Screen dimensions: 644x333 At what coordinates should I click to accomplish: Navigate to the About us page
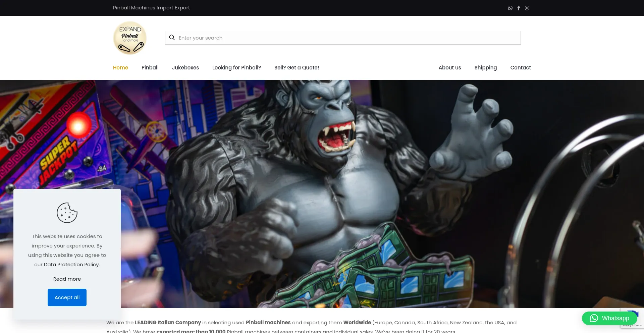coord(449,68)
